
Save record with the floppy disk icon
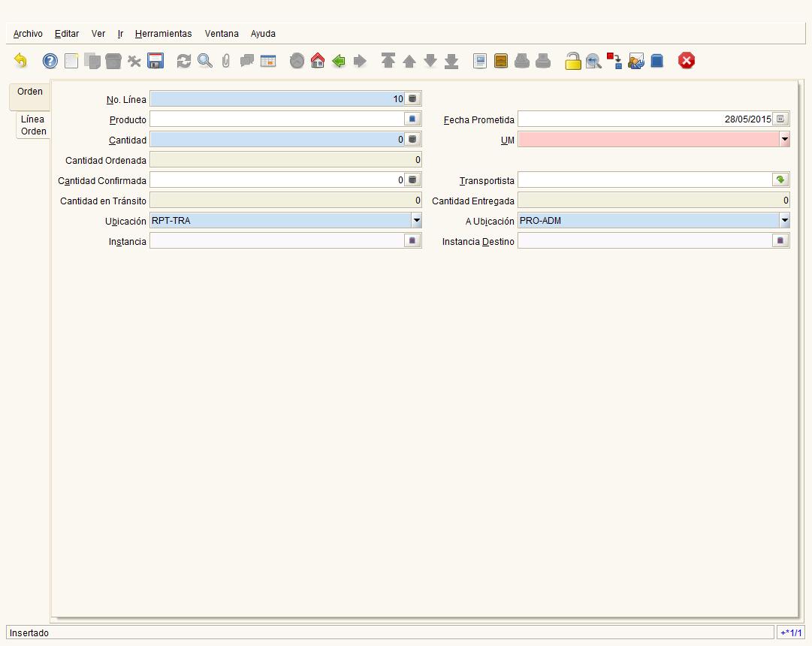click(x=155, y=61)
